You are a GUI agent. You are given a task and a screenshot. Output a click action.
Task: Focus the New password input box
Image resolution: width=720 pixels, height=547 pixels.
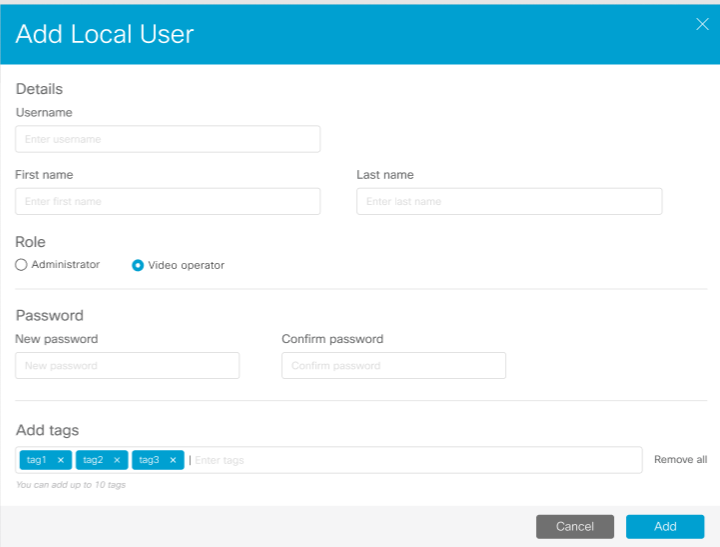tap(127, 366)
